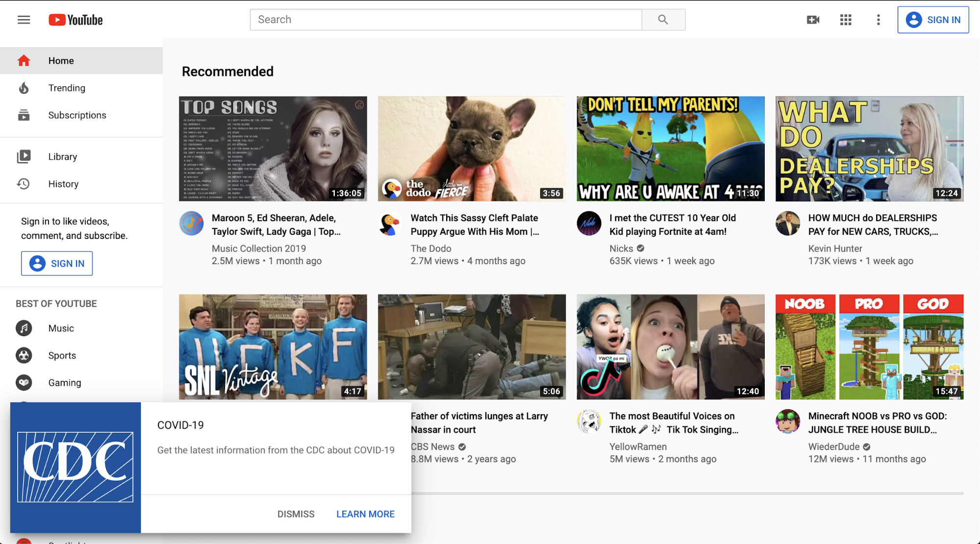Open Minecraft NOOB vs PRO vs GOD title
Image resolution: width=980 pixels, height=544 pixels.
878,423
